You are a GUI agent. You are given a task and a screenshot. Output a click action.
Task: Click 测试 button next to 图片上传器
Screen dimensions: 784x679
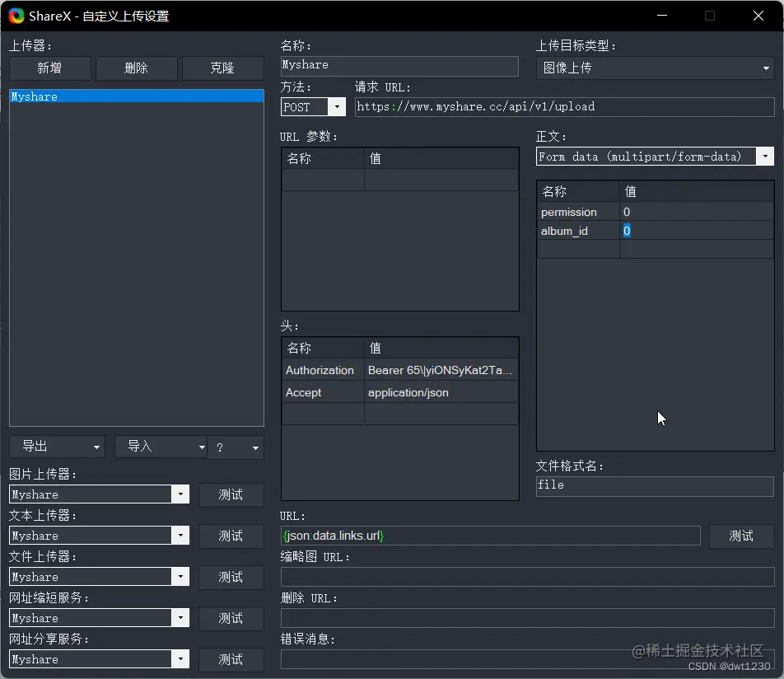(231, 495)
